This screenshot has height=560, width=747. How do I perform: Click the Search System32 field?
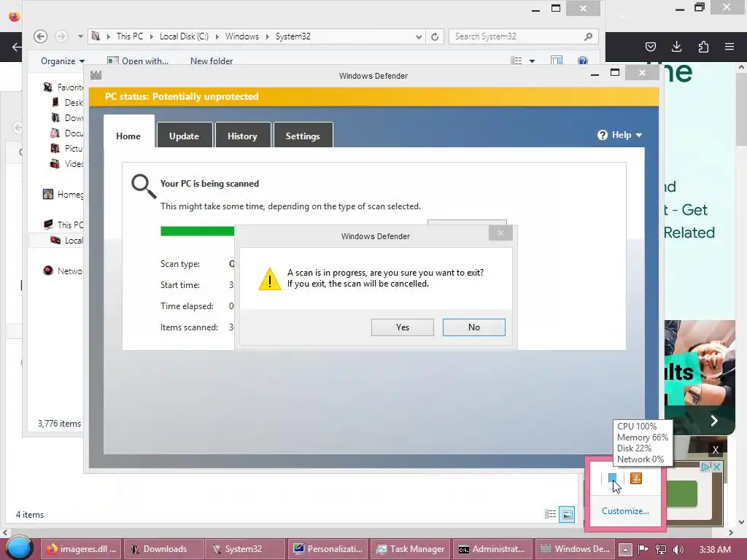tap(517, 36)
